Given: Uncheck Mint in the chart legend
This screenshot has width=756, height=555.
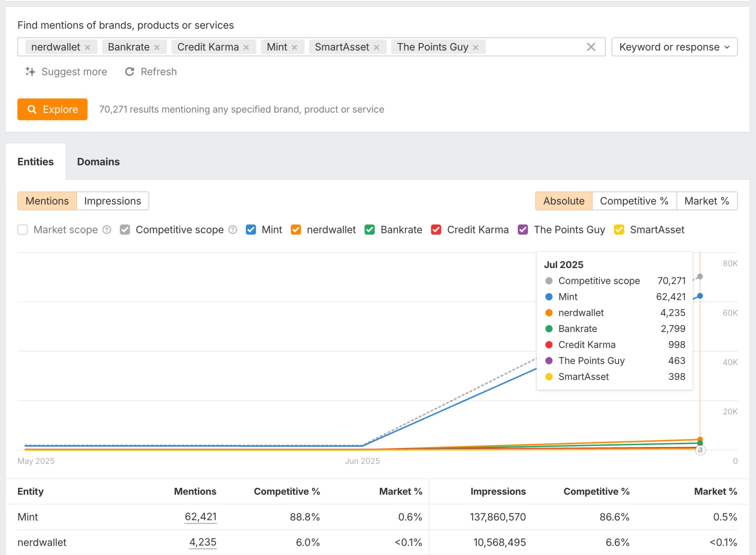Looking at the screenshot, I should point(251,230).
